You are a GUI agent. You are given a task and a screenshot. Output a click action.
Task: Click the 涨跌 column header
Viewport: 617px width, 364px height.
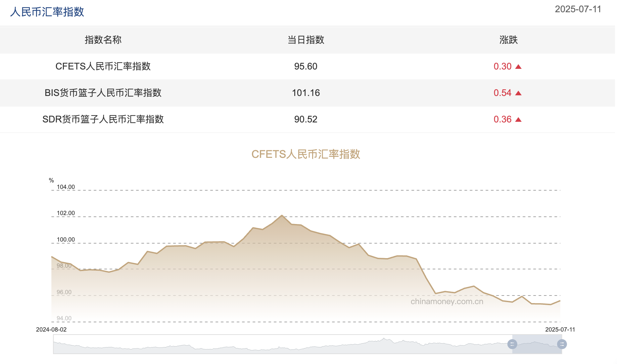tap(508, 40)
